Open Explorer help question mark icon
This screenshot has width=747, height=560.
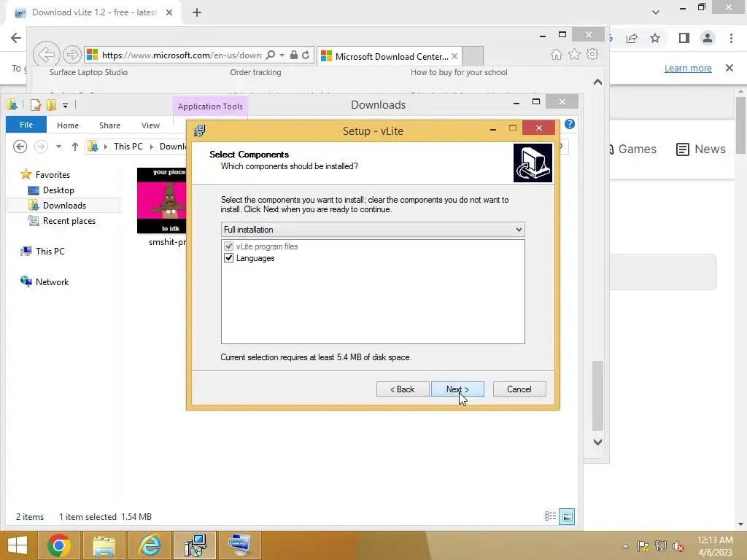pyautogui.click(x=569, y=124)
